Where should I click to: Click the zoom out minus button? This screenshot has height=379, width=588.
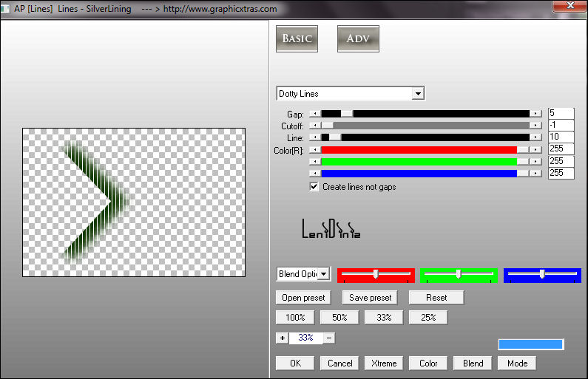[x=329, y=338]
